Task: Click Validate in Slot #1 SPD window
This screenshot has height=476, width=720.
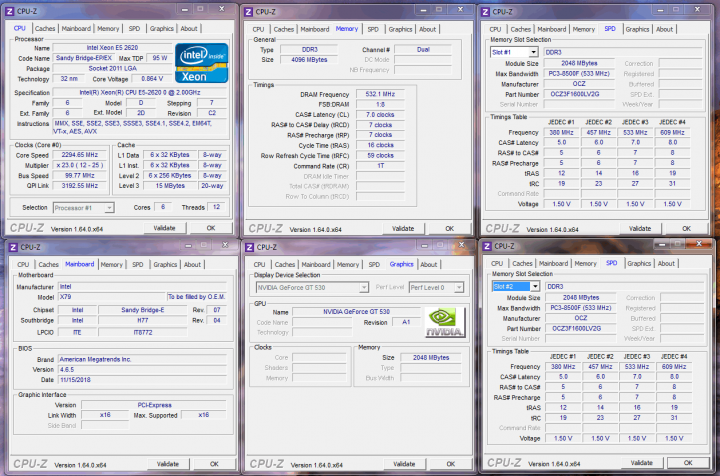Action: (x=640, y=229)
